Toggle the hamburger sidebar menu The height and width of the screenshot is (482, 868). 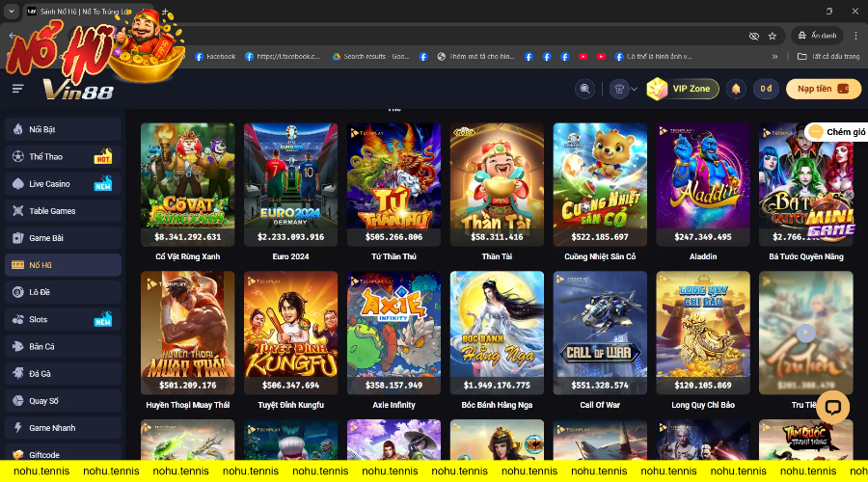click(x=17, y=89)
